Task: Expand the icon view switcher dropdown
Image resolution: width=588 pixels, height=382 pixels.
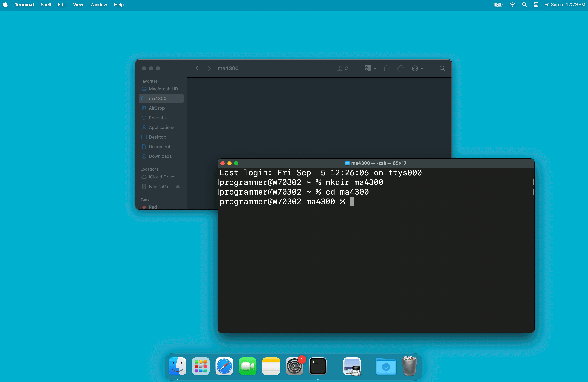Action: [342, 68]
